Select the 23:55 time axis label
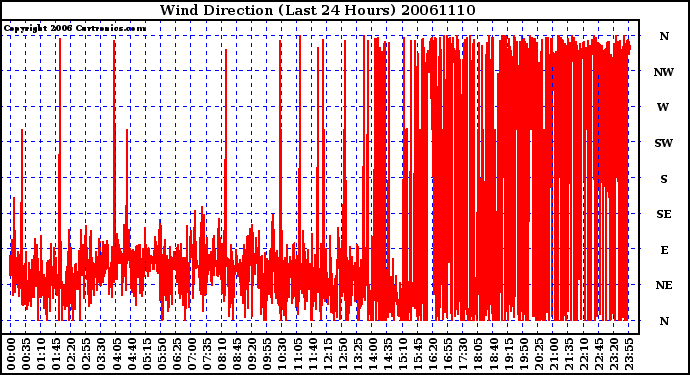The width and height of the screenshot is (690, 375). (629, 353)
